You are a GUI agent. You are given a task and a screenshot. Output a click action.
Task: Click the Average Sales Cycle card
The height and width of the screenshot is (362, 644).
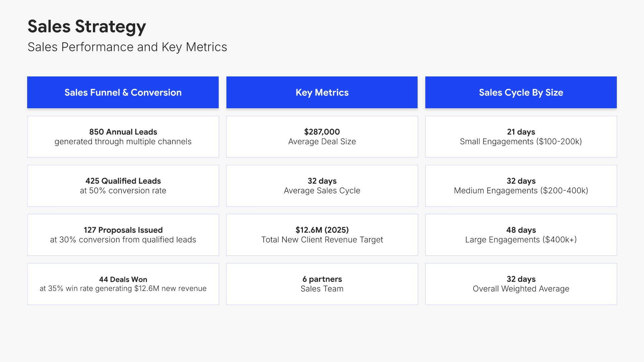coord(322,186)
